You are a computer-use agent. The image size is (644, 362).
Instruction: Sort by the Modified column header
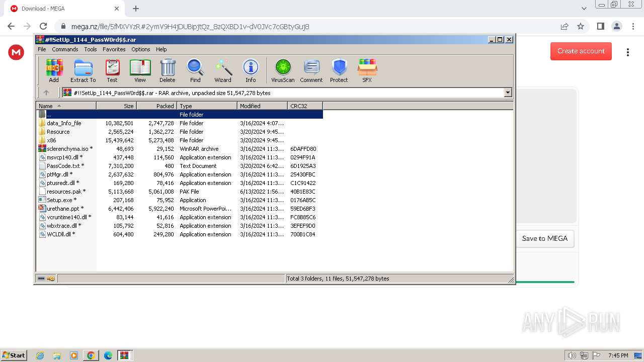[262, 106]
